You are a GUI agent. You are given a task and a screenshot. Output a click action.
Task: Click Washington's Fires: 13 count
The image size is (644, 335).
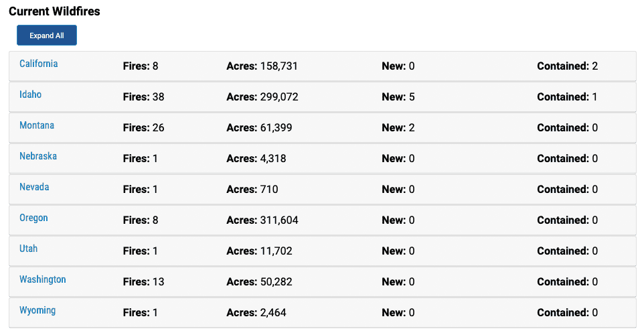coord(143,282)
